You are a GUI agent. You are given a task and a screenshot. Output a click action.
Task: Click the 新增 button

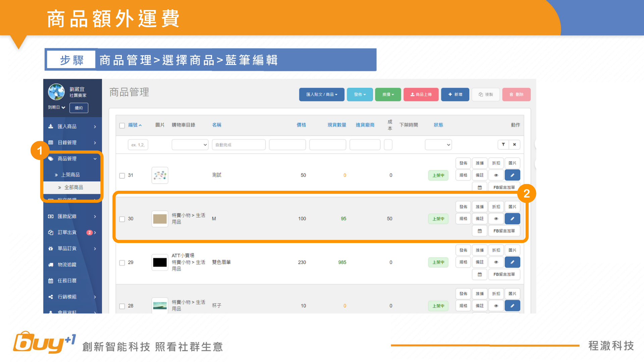455,95
